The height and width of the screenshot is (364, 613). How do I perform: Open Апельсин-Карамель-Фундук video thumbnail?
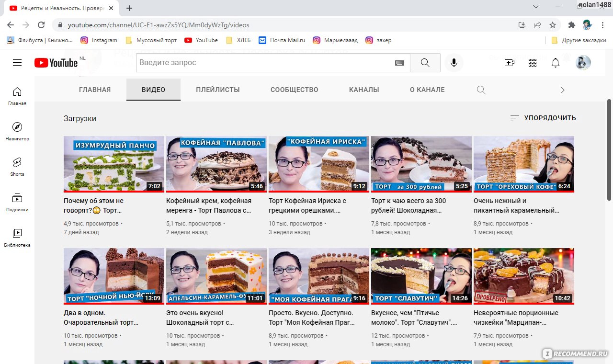coord(216,276)
